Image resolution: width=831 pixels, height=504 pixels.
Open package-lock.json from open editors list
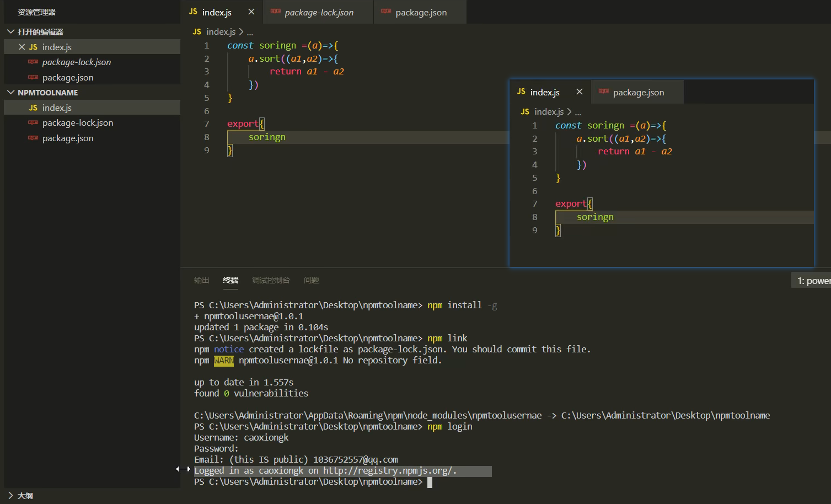coord(92,62)
